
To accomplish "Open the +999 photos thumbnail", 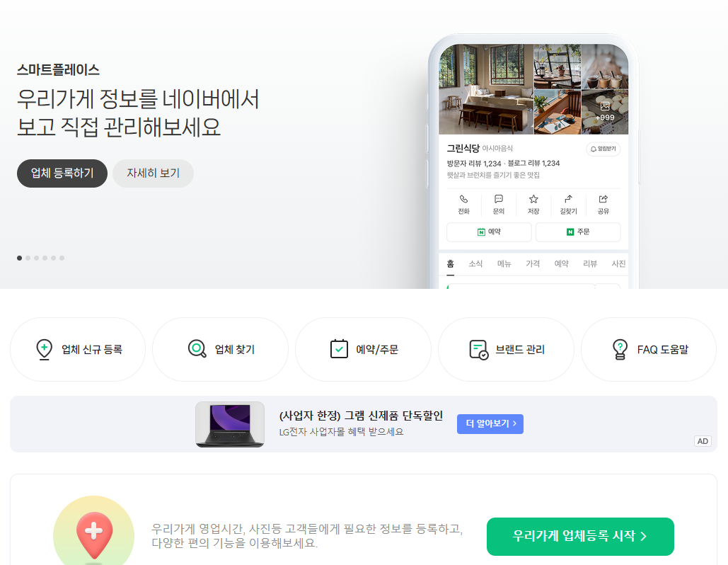I will (605, 112).
